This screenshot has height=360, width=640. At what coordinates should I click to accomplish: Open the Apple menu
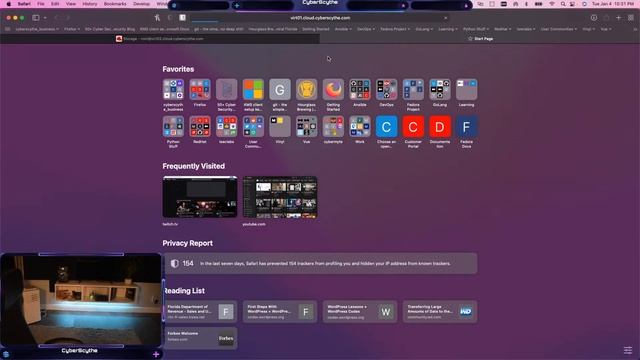pos(9,4)
